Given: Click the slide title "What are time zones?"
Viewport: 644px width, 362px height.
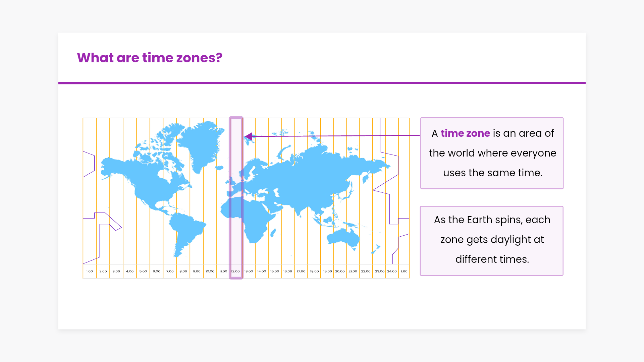Looking at the screenshot, I should click(x=150, y=58).
